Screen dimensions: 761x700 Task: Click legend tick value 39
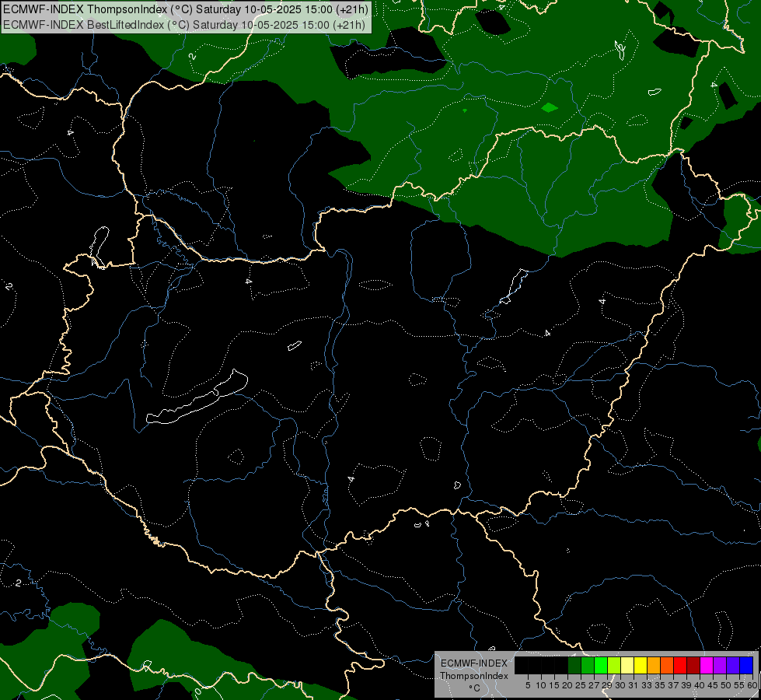686,685
